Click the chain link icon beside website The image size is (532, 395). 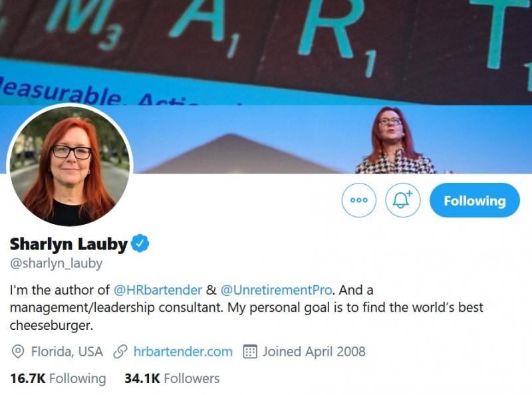[x=120, y=352]
